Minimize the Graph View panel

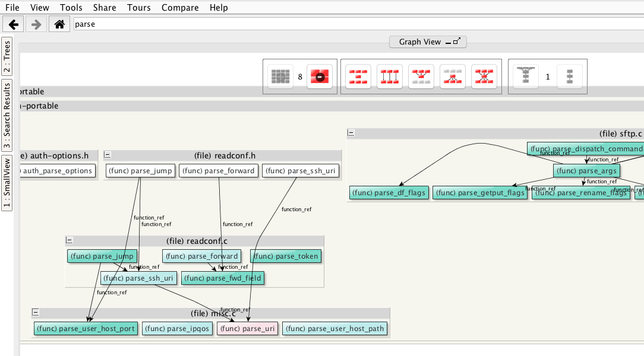[447, 42]
